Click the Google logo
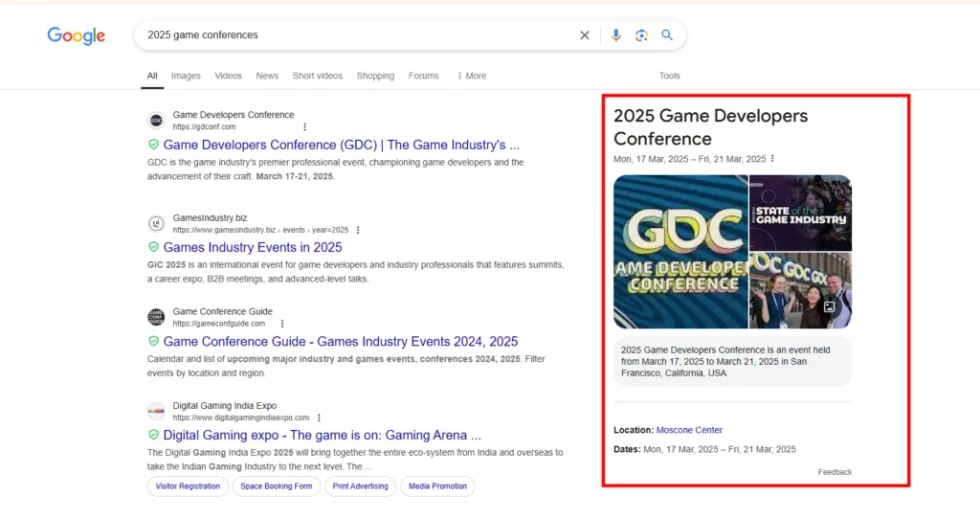 (x=77, y=35)
